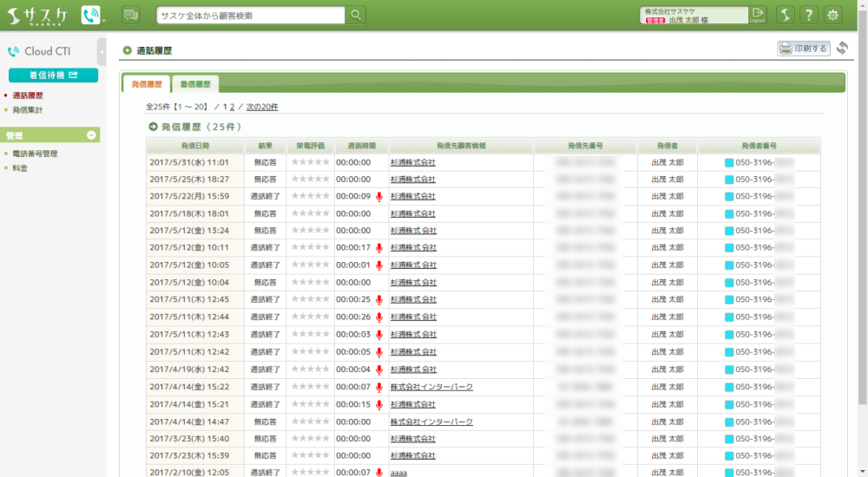Open the green phone CTI icon
The width and height of the screenshot is (868, 477).
coord(90,15)
